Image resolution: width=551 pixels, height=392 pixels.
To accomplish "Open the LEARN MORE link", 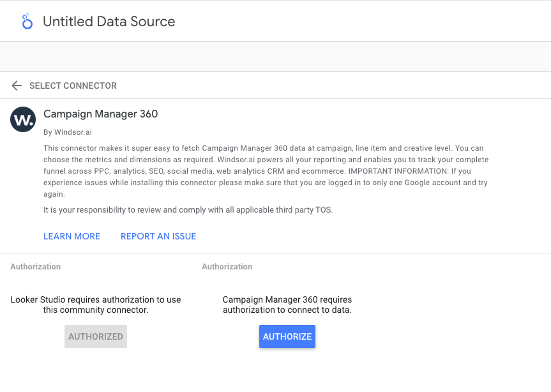I will coord(72,236).
